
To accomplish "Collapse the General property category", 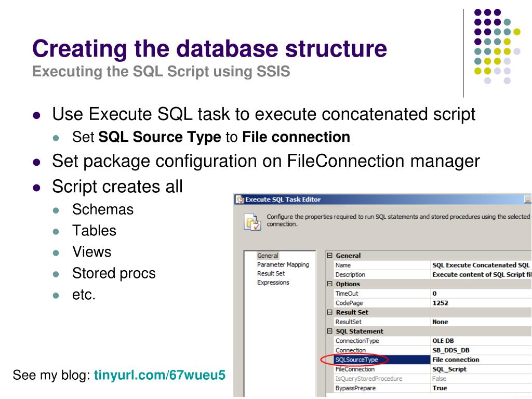I will pos(329,256).
